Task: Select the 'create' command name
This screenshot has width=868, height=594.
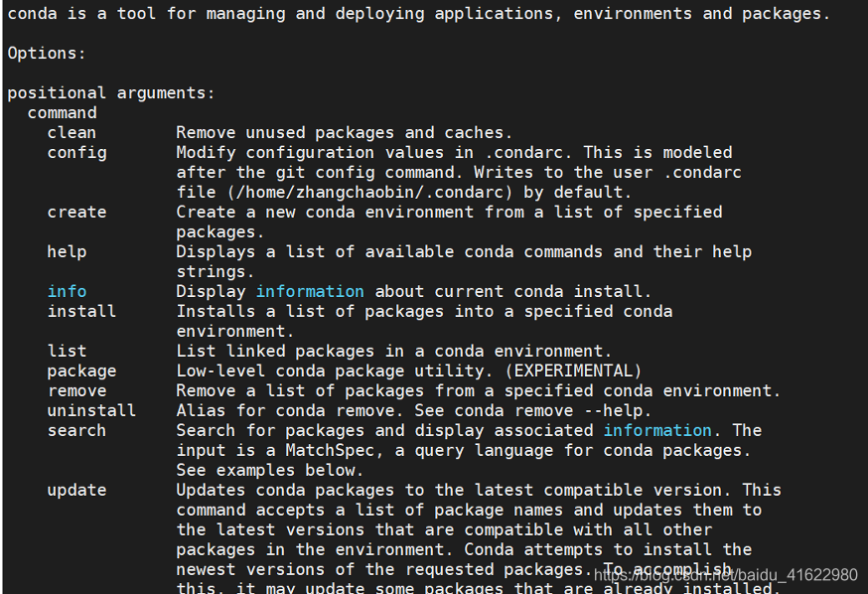Action: coord(76,212)
